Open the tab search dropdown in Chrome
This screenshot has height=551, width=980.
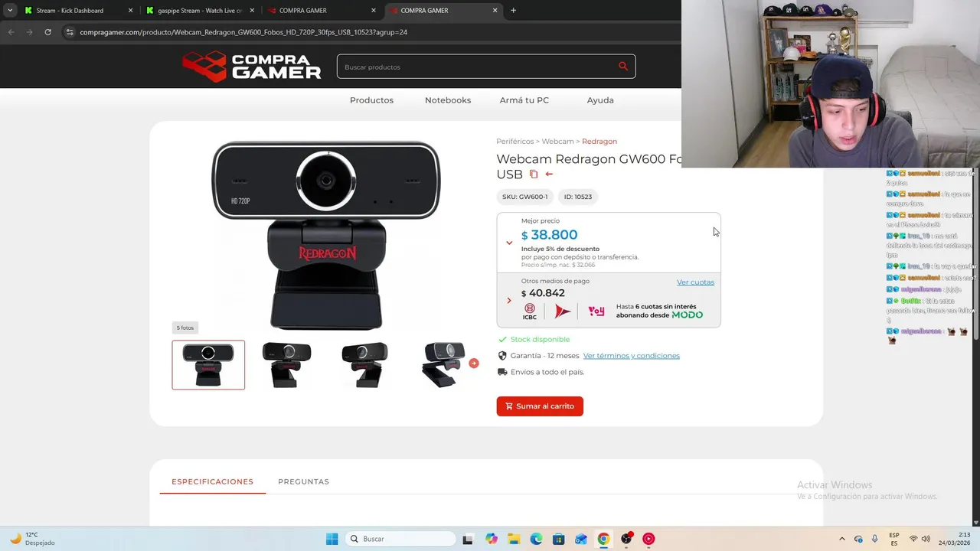(x=10, y=11)
